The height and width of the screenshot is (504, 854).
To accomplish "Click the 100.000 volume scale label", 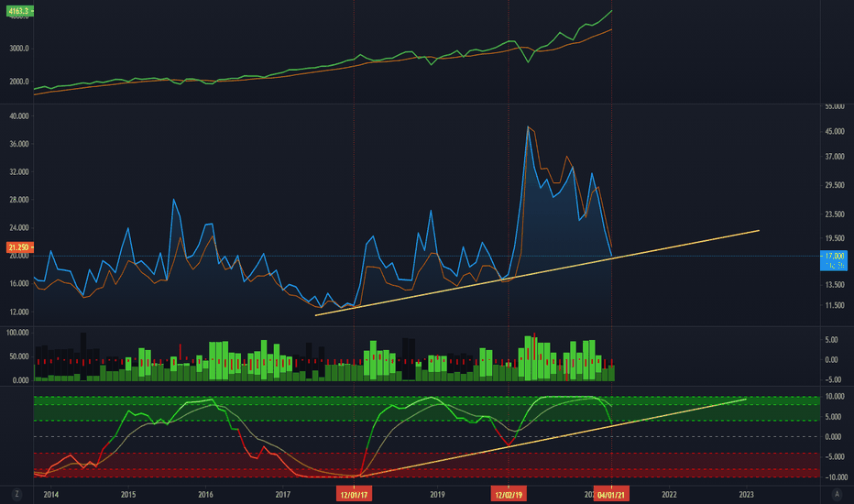I will click(18, 333).
